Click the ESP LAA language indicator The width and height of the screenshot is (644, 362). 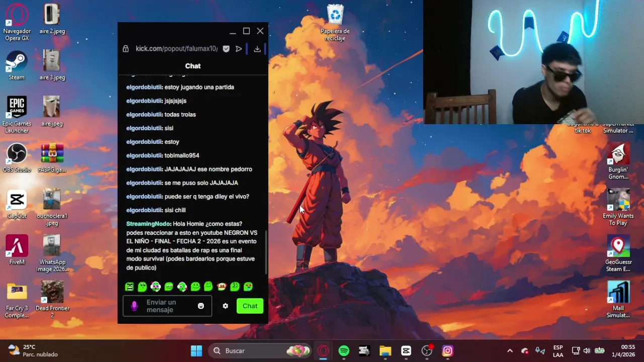[558, 351]
